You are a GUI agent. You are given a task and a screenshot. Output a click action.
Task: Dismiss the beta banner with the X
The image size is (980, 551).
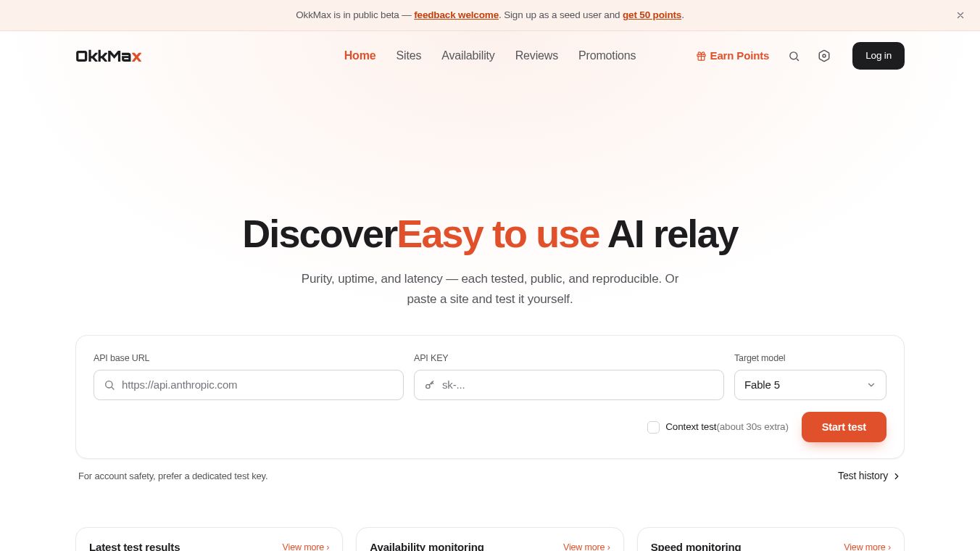point(960,15)
